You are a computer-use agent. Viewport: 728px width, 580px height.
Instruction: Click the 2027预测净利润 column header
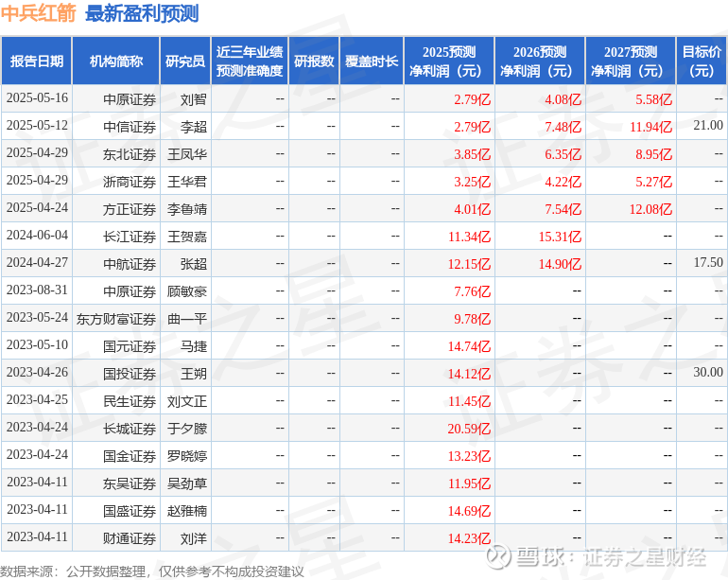pos(631,61)
